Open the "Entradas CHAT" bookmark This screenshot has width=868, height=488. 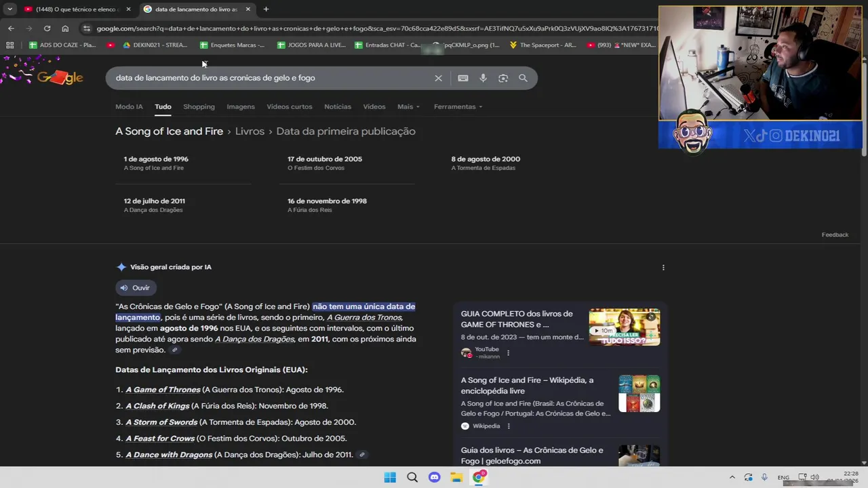coord(387,45)
